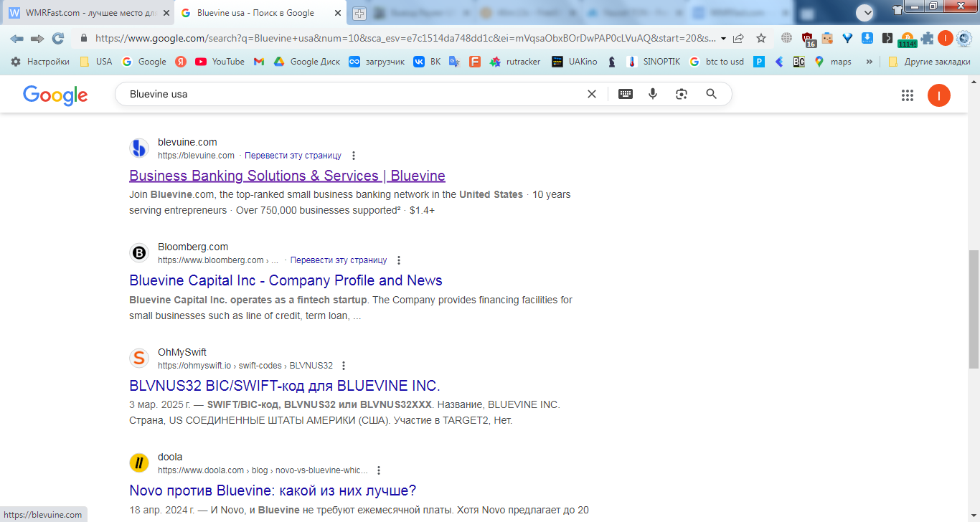The width and height of the screenshot is (980, 522).
Task: Open the rutracker bookmark
Action: coord(515,62)
